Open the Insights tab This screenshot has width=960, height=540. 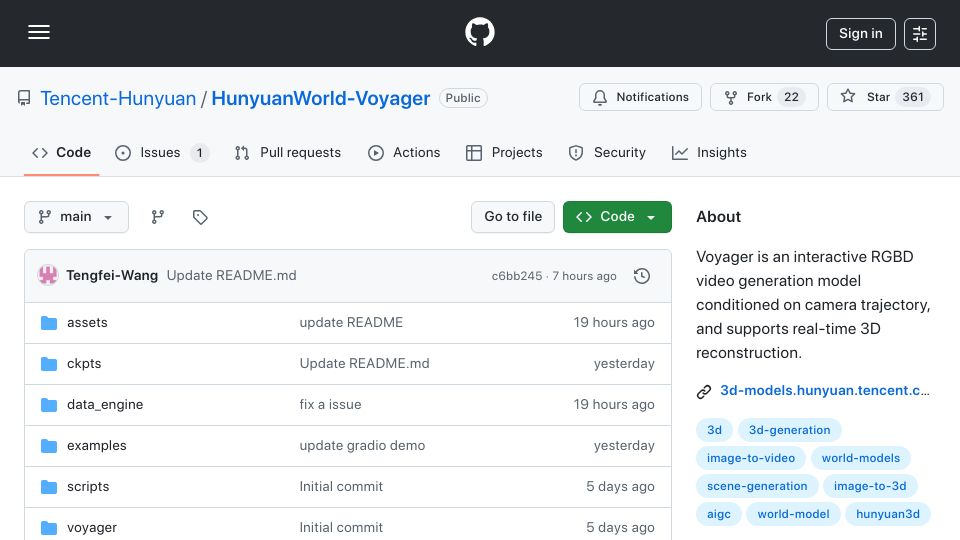click(x=709, y=152)
